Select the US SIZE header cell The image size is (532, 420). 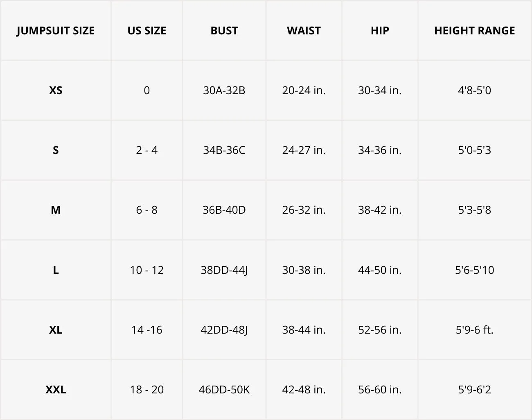[x=147, y=31]
